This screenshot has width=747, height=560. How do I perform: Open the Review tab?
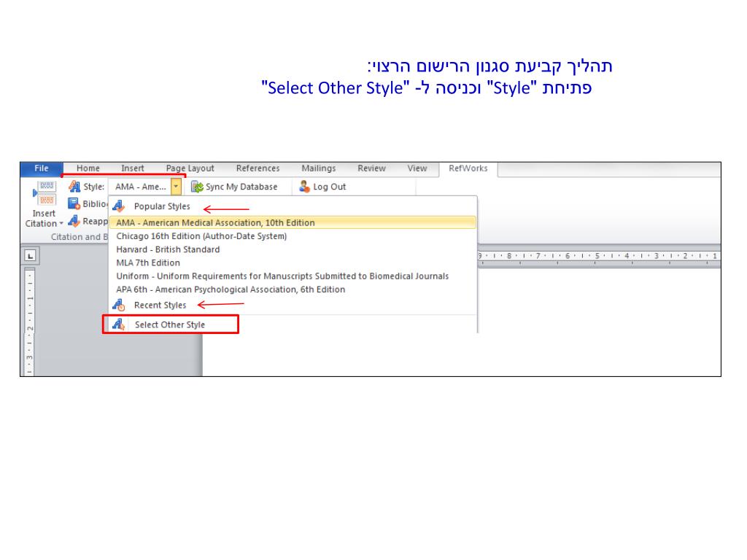(x=371, y=168)
